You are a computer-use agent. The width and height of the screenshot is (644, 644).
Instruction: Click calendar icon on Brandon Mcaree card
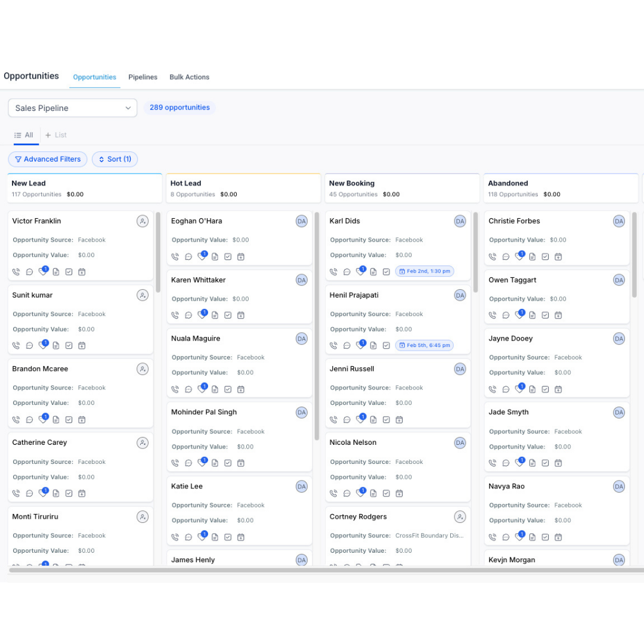(x=82, y=420)
